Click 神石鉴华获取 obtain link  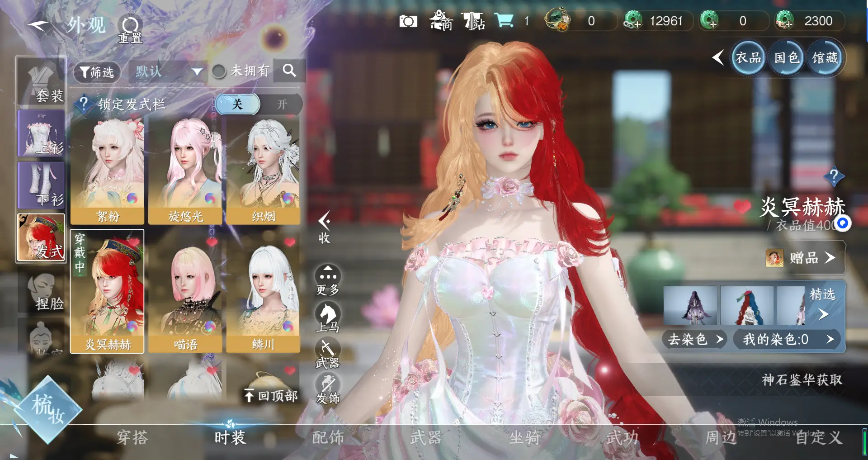point(802,379)
